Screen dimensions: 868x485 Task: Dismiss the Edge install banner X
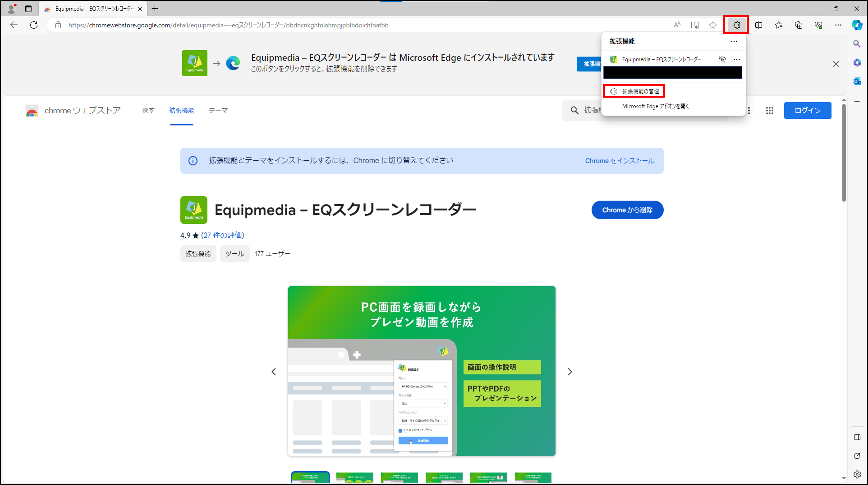(836, 64)
